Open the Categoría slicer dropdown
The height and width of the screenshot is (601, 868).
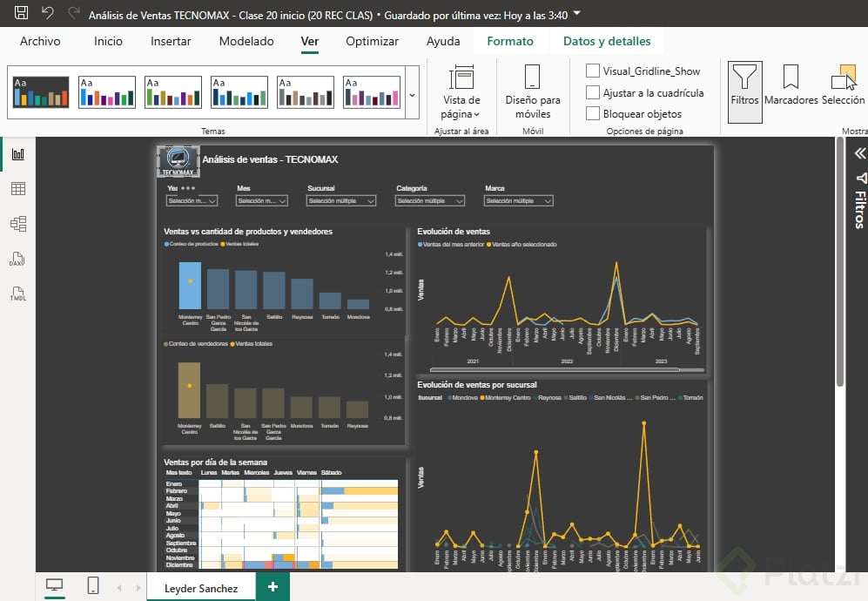430,200
